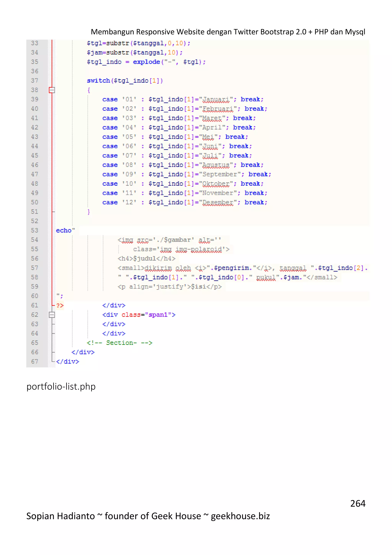Select line number 67 in the gutter
Image resolution: width=392 pixels, height=555 pixels.
pos(34,362)
